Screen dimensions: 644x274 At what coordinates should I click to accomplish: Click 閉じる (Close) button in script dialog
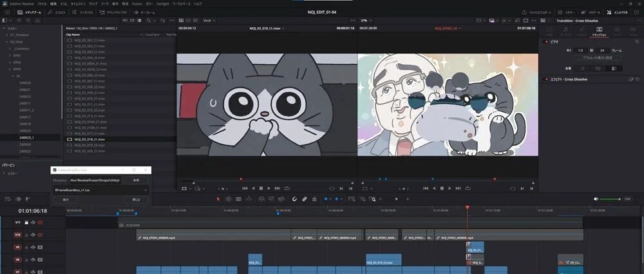[x=136, y=199]
